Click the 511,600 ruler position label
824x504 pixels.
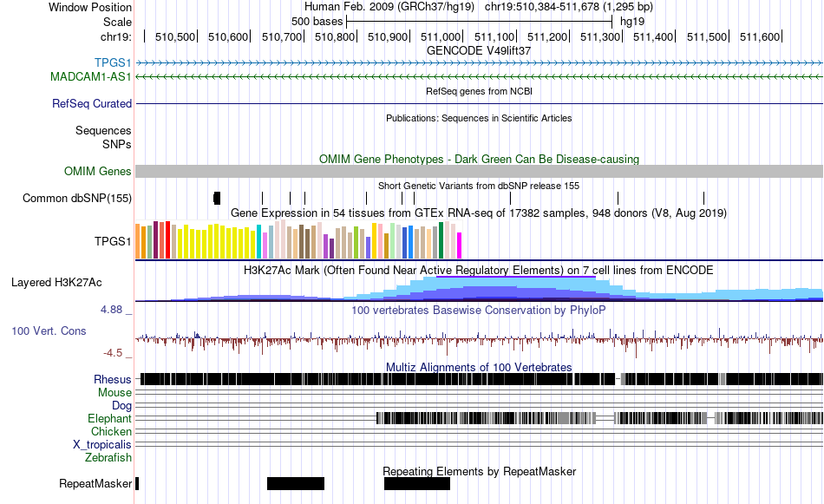pyautogui.click(x=759, y=36)
